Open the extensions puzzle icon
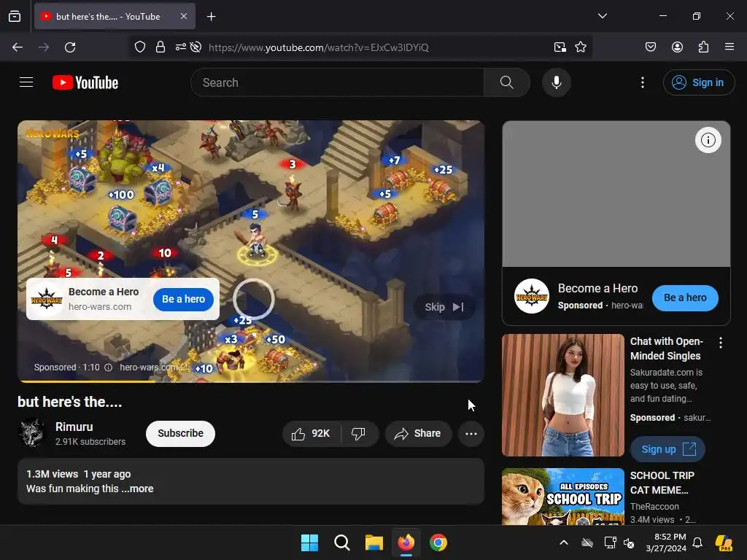747x560 pixels. [x=703, y=47]
